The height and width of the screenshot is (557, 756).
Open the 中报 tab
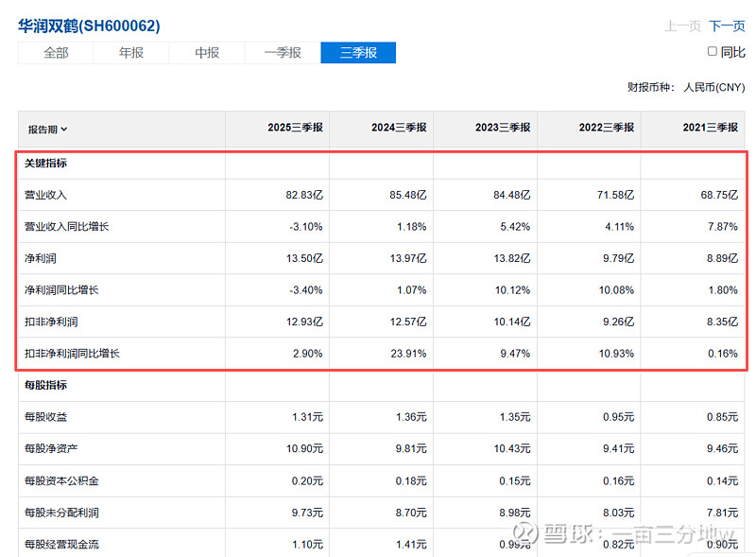click(x=207, y=53)
